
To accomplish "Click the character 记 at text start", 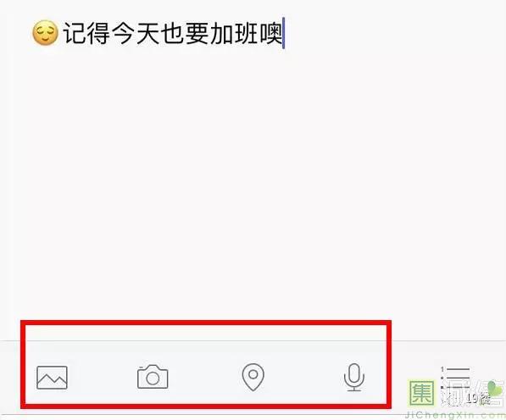I will [x=75, y=33].
